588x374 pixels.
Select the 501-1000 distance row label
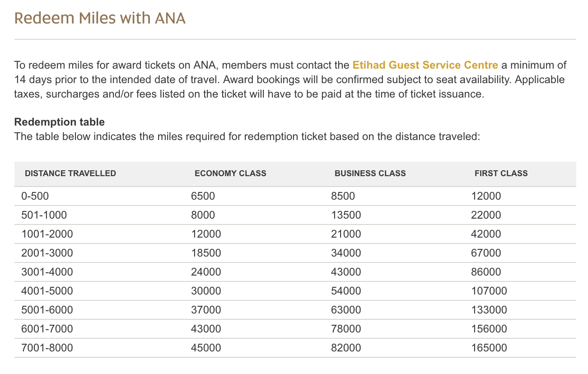[x=44, y=215]
